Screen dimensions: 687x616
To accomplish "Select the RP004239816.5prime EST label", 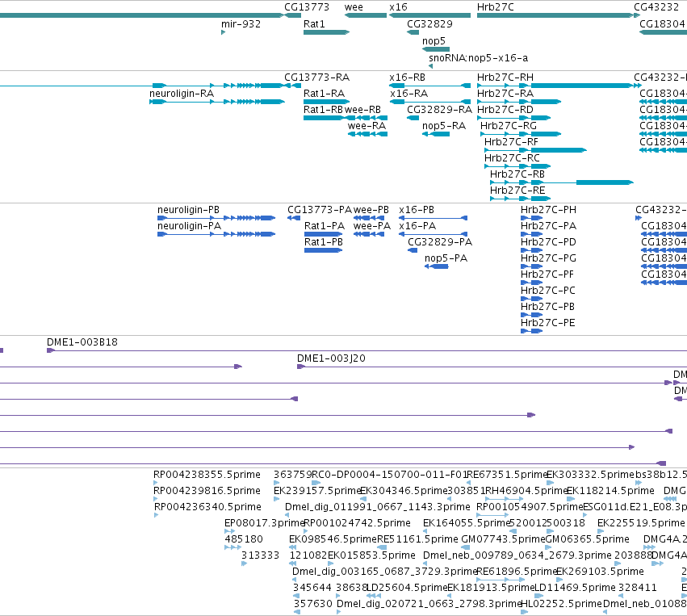I will 207,491.
